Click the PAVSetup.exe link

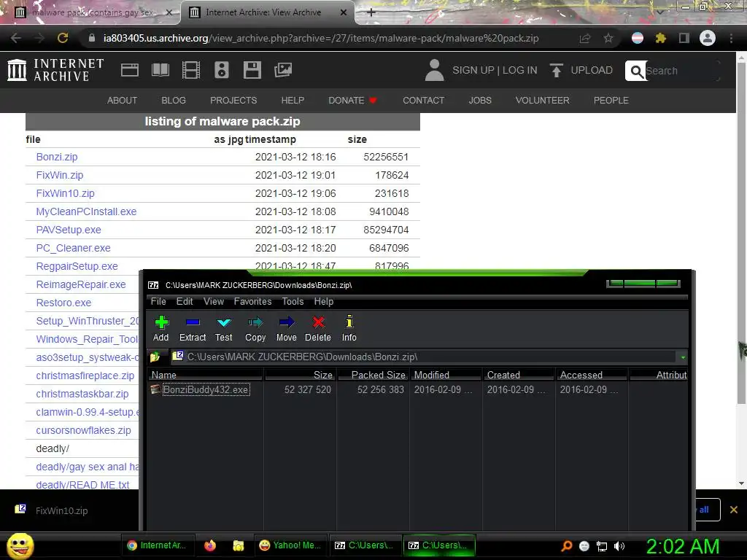click(x=69, y=230)
